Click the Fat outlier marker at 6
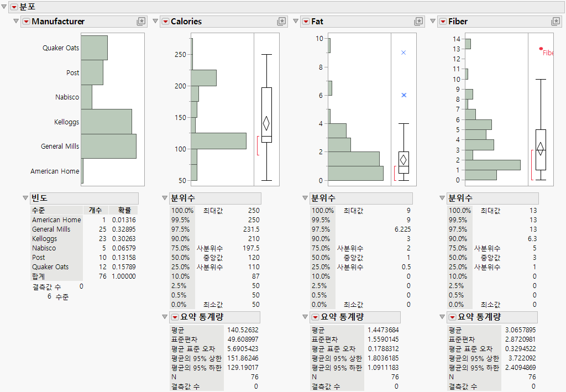566x392 pixels. pos(404,95)
